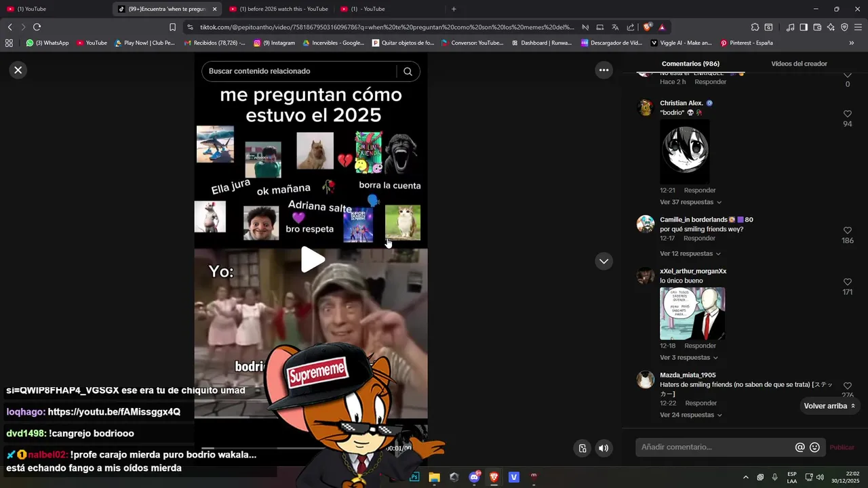Close the TikTok video viewer
868x488 pixels.
point(18,70)
